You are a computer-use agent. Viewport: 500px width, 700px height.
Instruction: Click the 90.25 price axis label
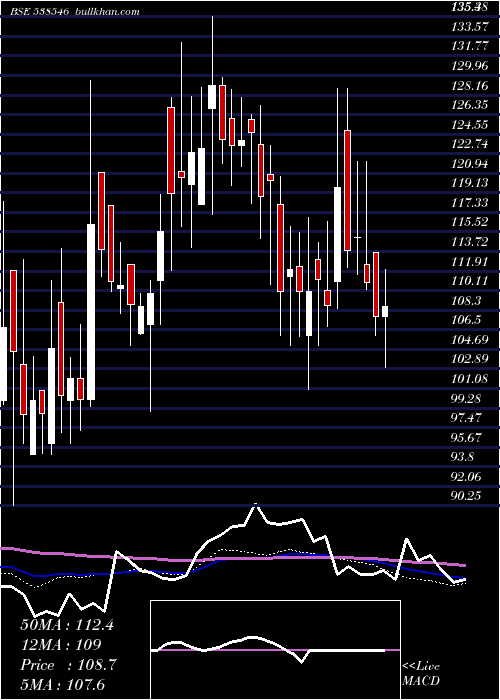coord(467,496)
